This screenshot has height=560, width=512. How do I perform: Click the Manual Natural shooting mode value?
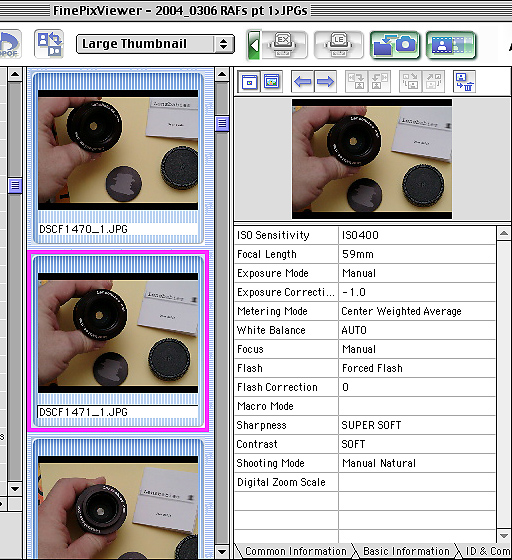417,463
